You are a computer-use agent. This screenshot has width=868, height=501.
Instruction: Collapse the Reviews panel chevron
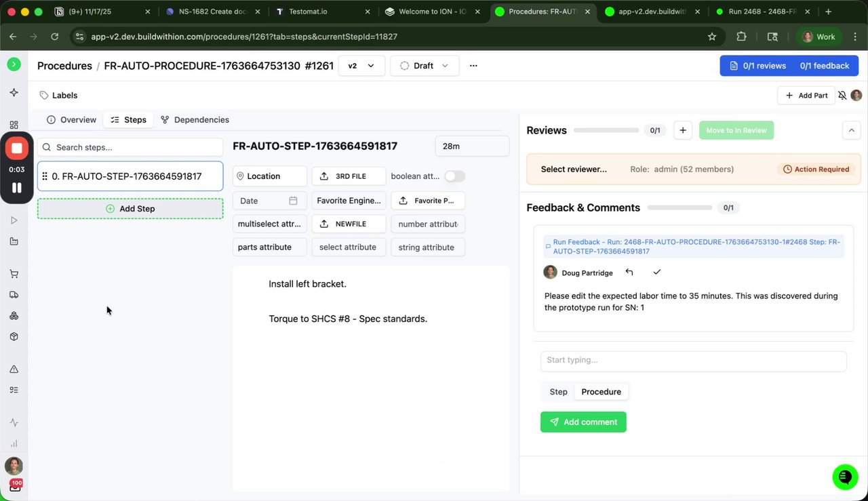tap(851, 130)
